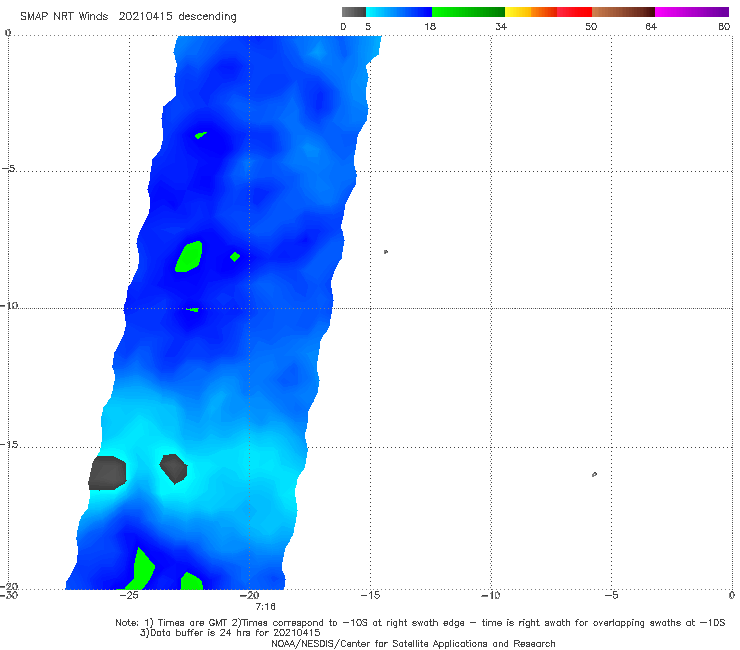Viewport: 740px width, 650px height.
Task: Click the gray segment of the wind colorbar
Action: 353,12
